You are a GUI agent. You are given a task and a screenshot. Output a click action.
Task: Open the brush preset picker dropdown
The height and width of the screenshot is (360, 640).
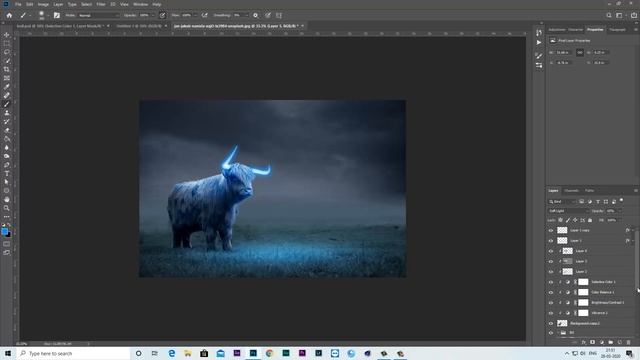tap(48, 16)
